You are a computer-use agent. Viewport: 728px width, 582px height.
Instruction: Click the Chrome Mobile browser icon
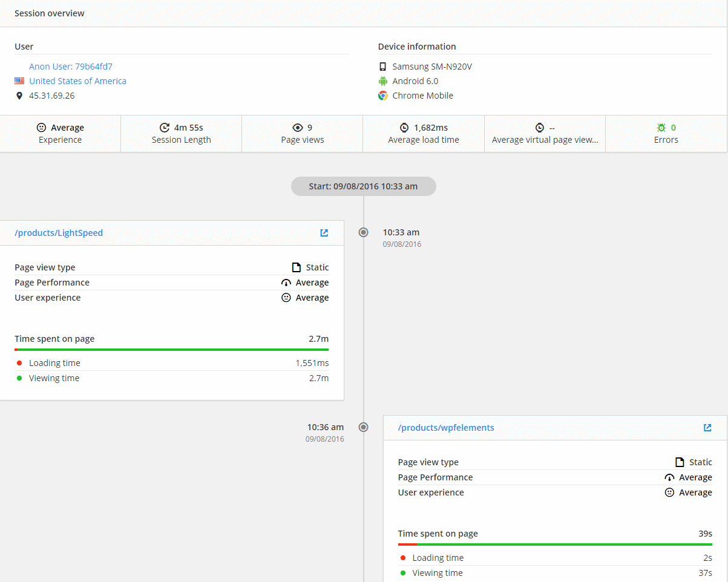[382, 96]
